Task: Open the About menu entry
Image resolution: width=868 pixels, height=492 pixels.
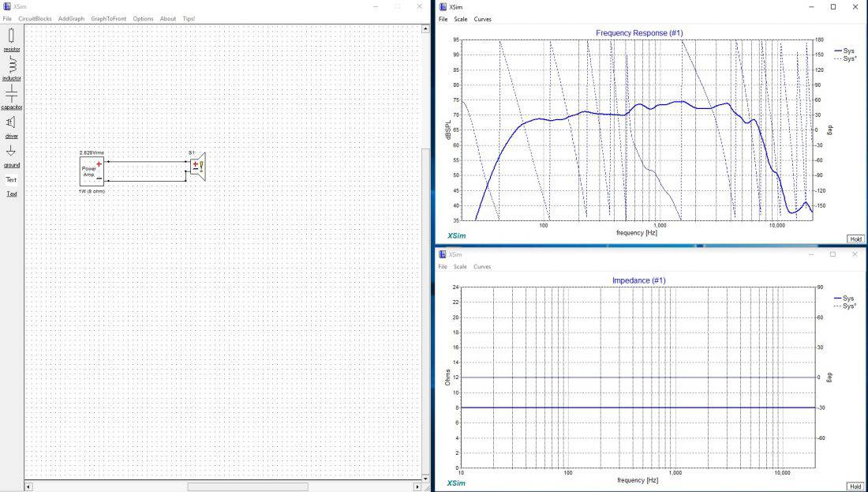Action: [x=168, y=18]
